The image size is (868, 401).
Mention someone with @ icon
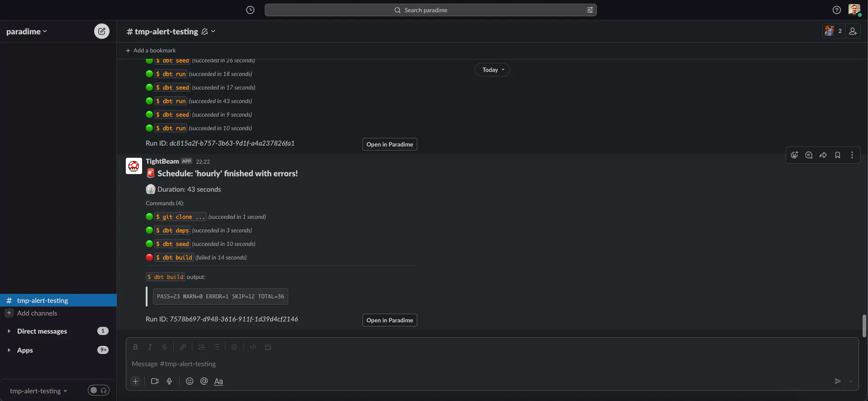tap(204, 381)
